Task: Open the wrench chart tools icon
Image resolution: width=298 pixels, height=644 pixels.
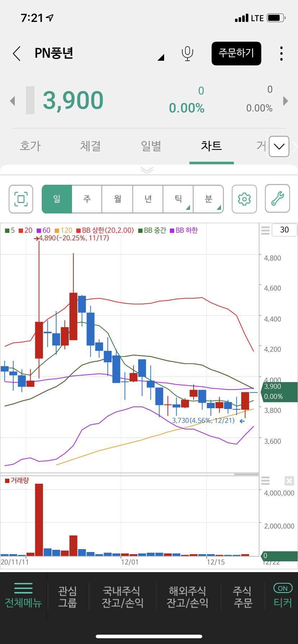Action: point(277,199)
